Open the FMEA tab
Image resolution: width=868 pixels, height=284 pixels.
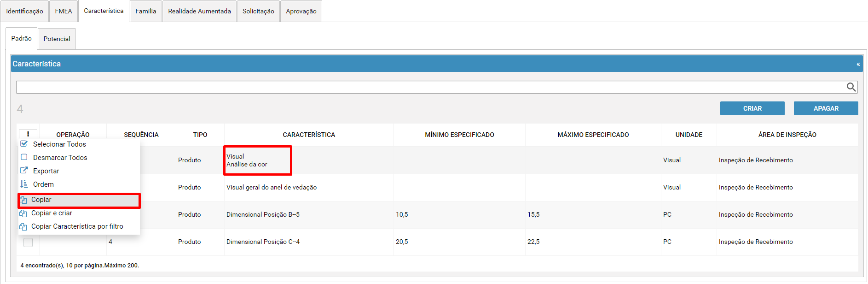click(64, 11)
